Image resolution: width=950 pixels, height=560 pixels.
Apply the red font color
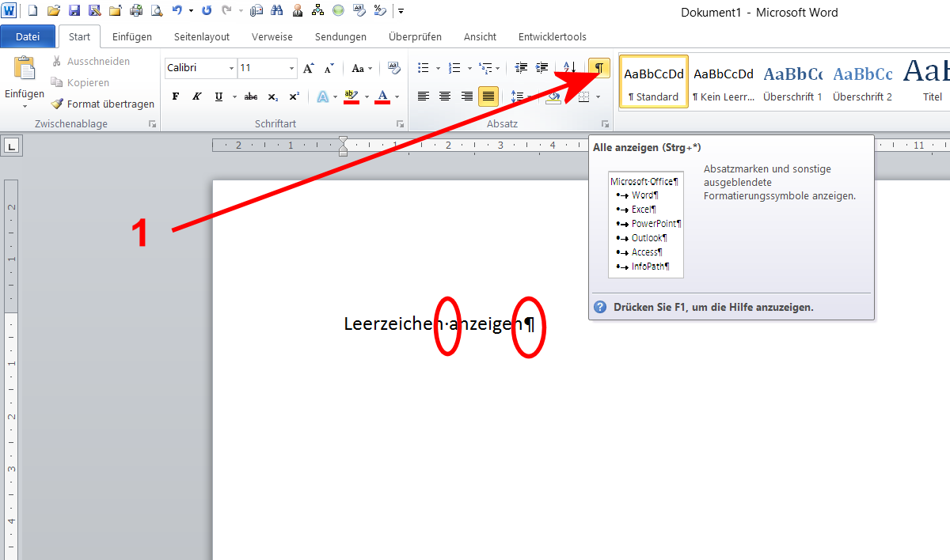(383, 96)
